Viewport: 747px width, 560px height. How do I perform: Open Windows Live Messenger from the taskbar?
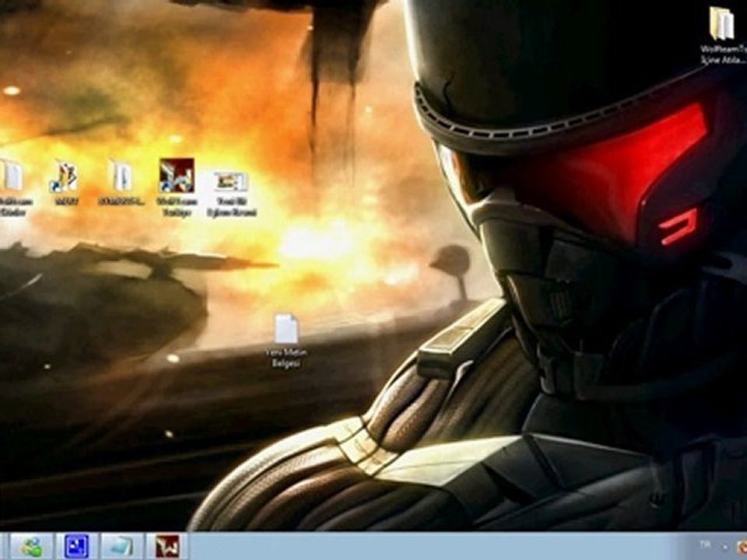pos(31,547)
